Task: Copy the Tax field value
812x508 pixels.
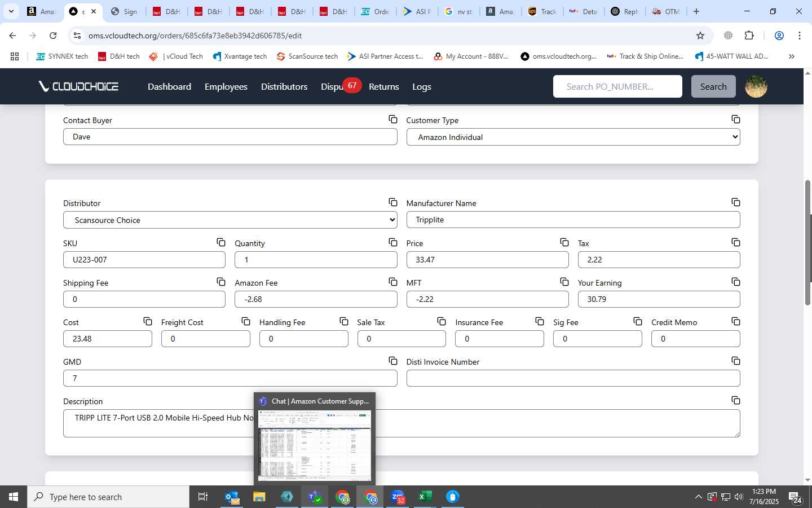Action: pos(736,242)
